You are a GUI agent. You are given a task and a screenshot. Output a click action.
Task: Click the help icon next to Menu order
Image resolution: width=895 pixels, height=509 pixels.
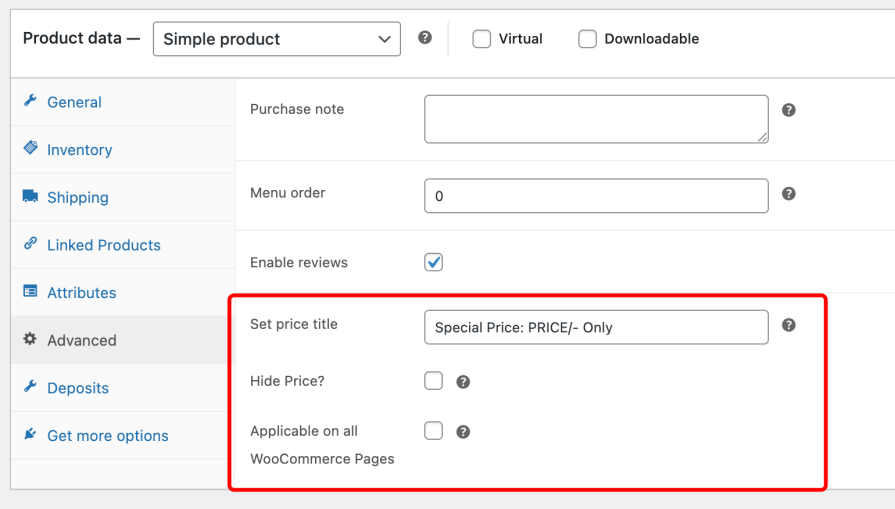(788, 194)
